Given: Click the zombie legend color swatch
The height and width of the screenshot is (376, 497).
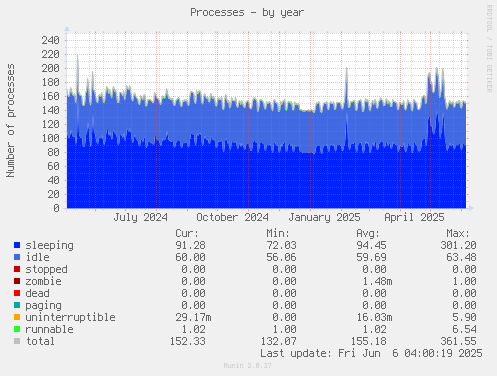Looking at the screenshot, I should (17, 281).
